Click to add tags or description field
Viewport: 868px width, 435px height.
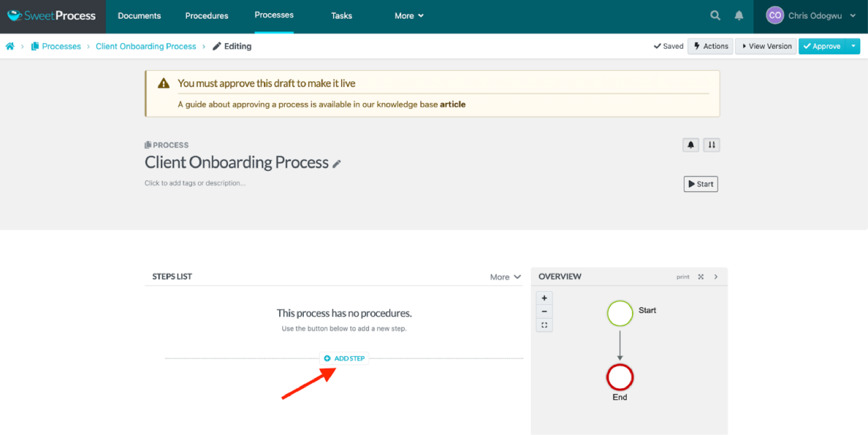point(195,183)
